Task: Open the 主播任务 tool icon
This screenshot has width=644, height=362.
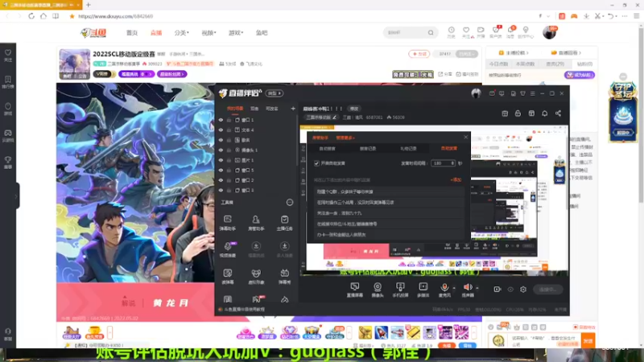Action: (x=284, y=223)
